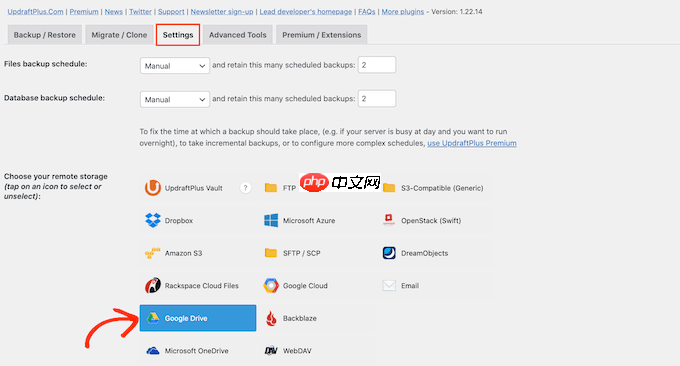Click the SFTP / SCP label text

coord(302,253)
